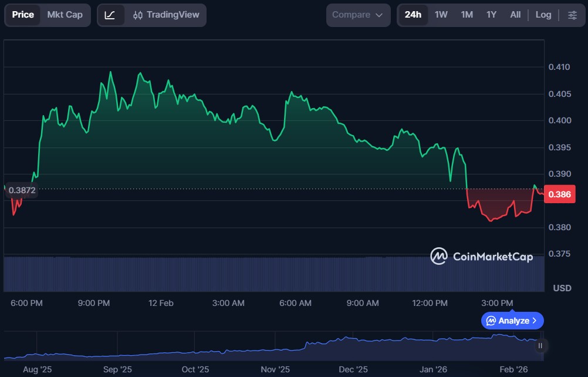Select the 24h time range
Viewport: 588px width, 377px height.
tap(413, 15)
